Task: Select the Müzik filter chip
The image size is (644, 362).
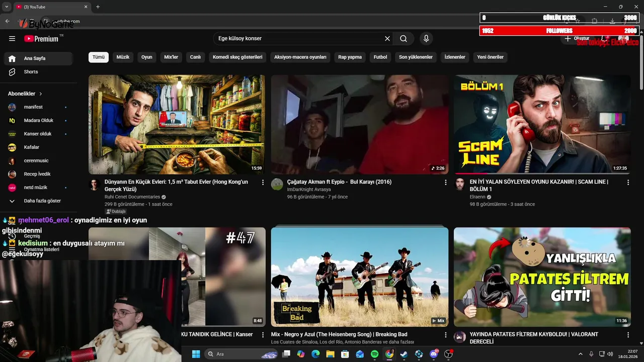Action: click(x=123, y=57)
